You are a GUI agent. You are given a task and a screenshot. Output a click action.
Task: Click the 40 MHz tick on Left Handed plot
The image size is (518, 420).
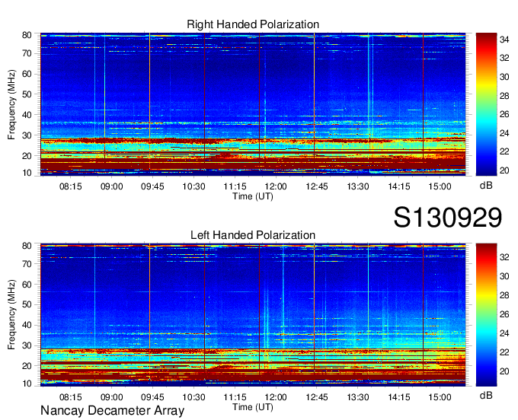(27, 325)
